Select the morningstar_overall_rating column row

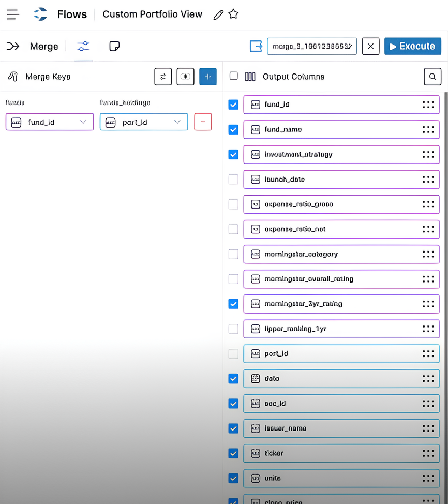pyautogui.click(x=341, y=279)
